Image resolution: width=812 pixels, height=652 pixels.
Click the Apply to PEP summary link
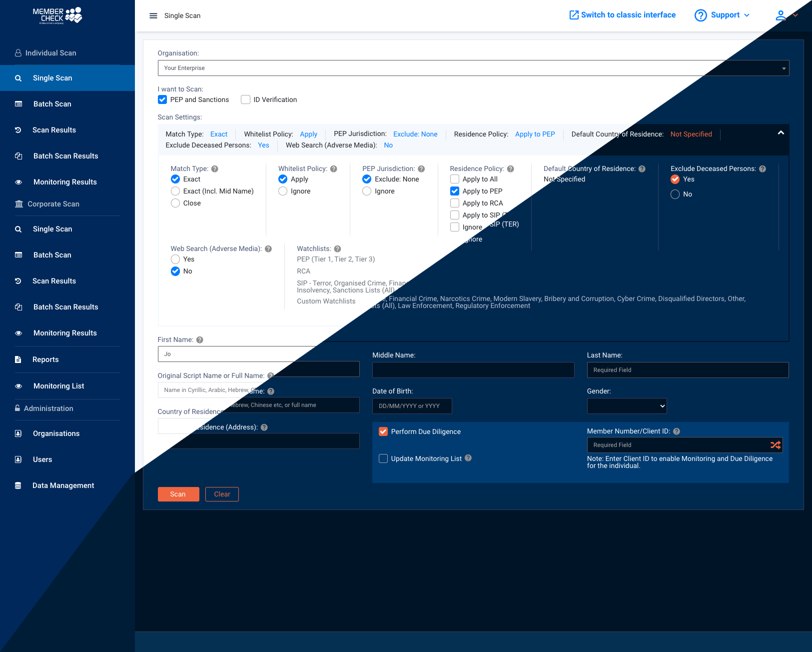click(535, 134)
